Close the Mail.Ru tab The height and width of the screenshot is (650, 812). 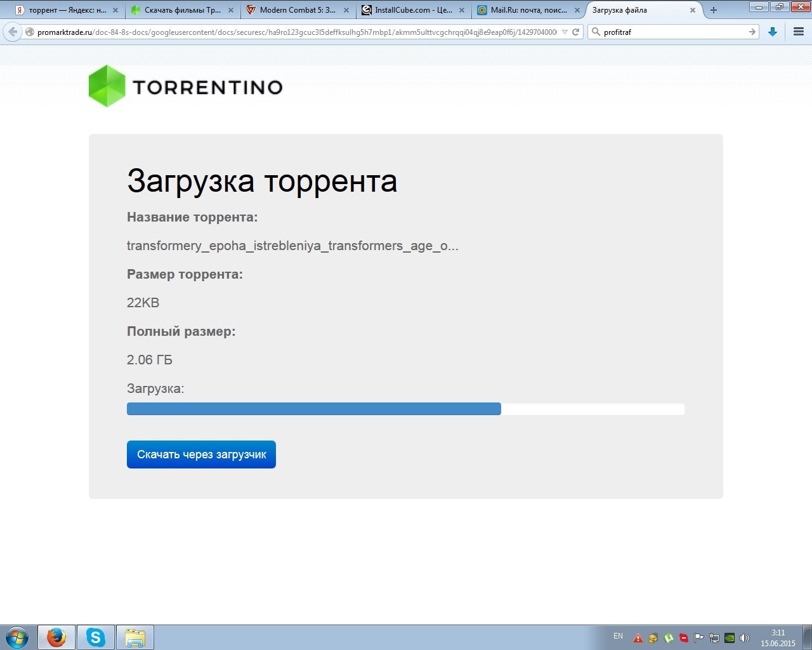[577, 10]
